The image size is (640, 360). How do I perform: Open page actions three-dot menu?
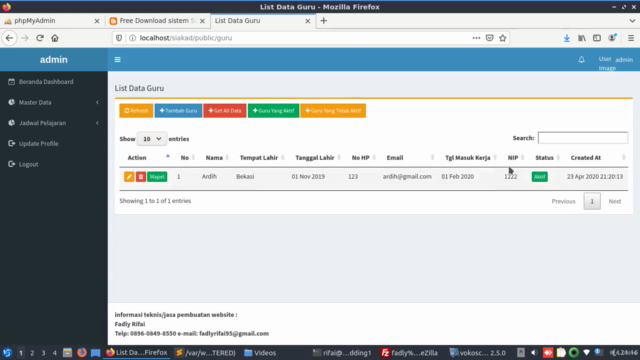476,38
